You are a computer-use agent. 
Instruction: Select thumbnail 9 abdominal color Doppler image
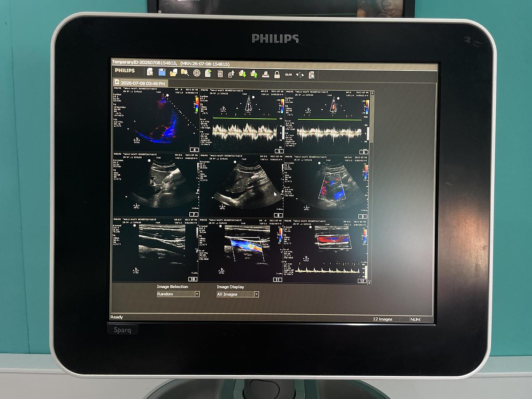(326, 187)
